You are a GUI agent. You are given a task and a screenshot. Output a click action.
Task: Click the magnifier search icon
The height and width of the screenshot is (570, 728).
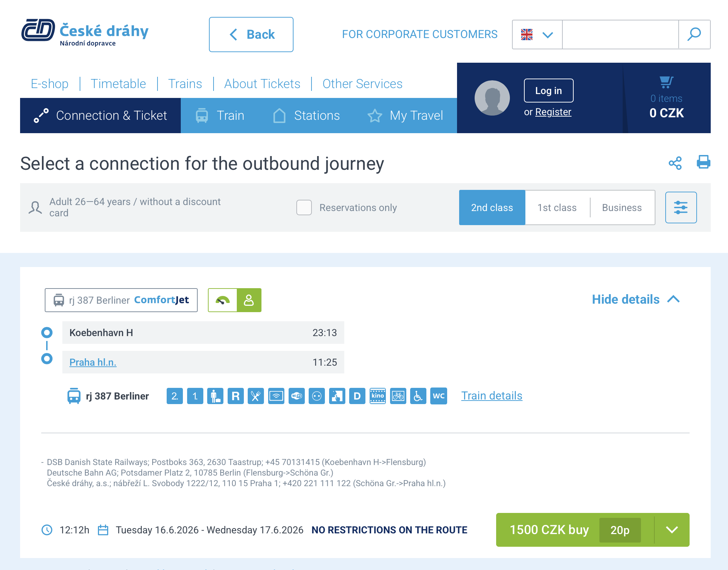tap(694, 35)
